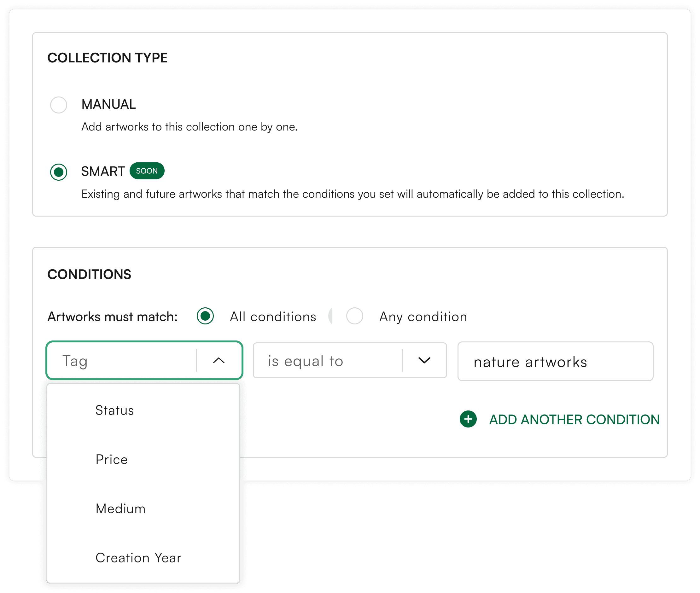The width and height of the screenshot is (700, 593).
Task: Select the Smart collection type radio button
Action: [x=59, y=172]
